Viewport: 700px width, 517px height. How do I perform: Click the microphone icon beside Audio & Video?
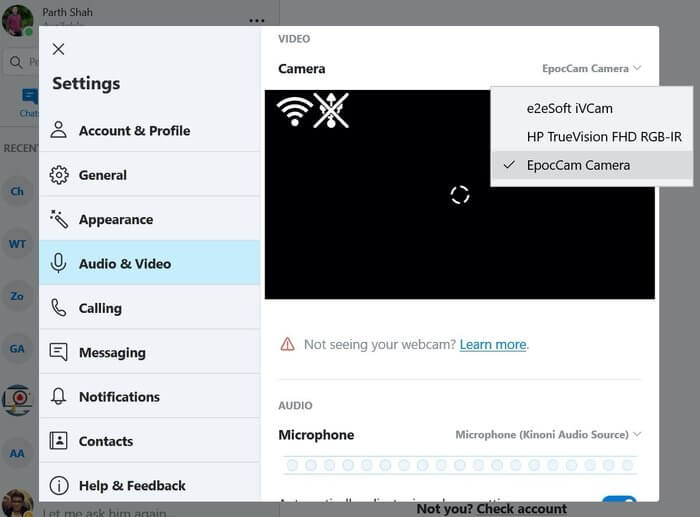point(58,263)
